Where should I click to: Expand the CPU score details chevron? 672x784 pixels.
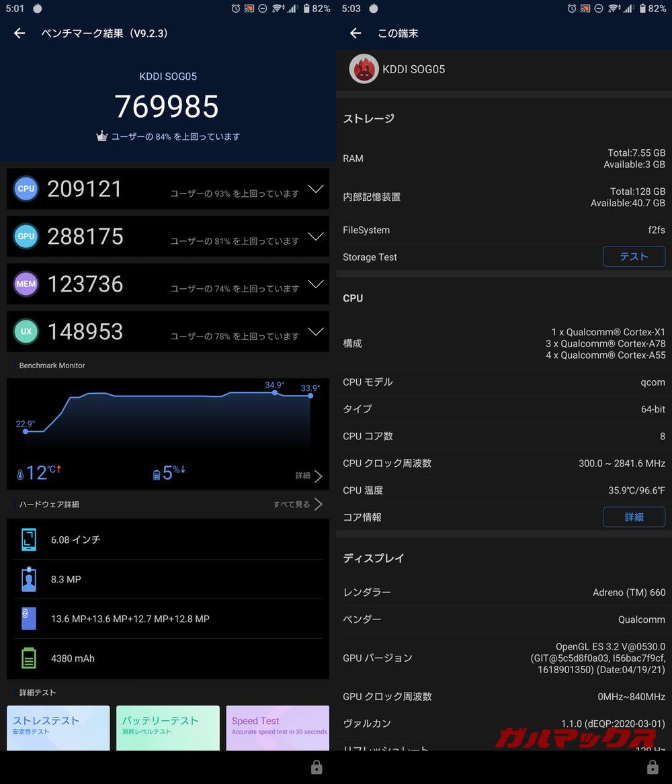pyautogui.click(x=316, y=189)
